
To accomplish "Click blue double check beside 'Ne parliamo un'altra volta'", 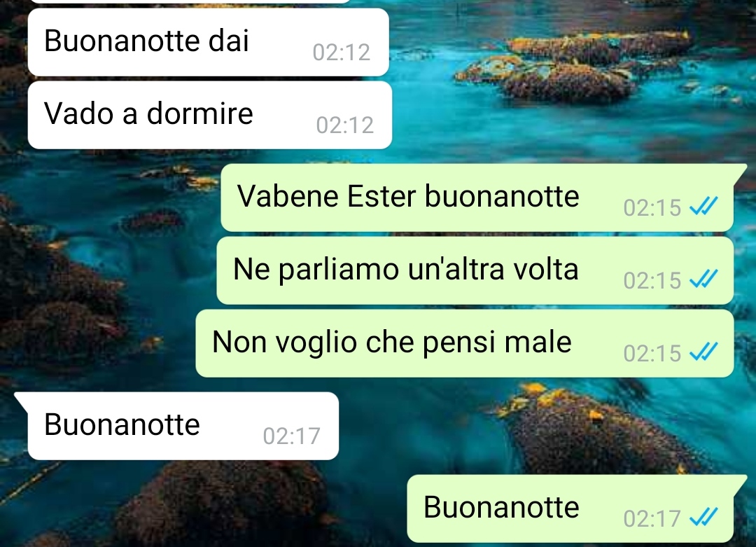I will tap(703, 279).
